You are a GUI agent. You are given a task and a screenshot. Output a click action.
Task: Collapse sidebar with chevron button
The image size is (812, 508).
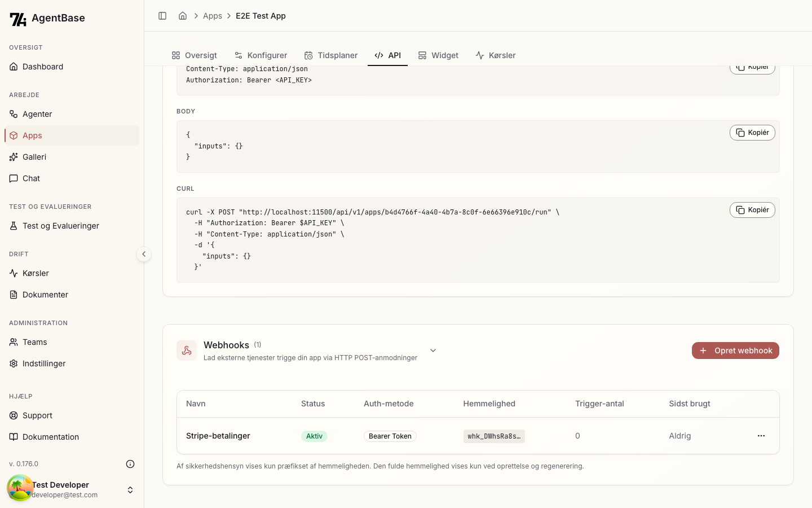(x=144, y=254)
